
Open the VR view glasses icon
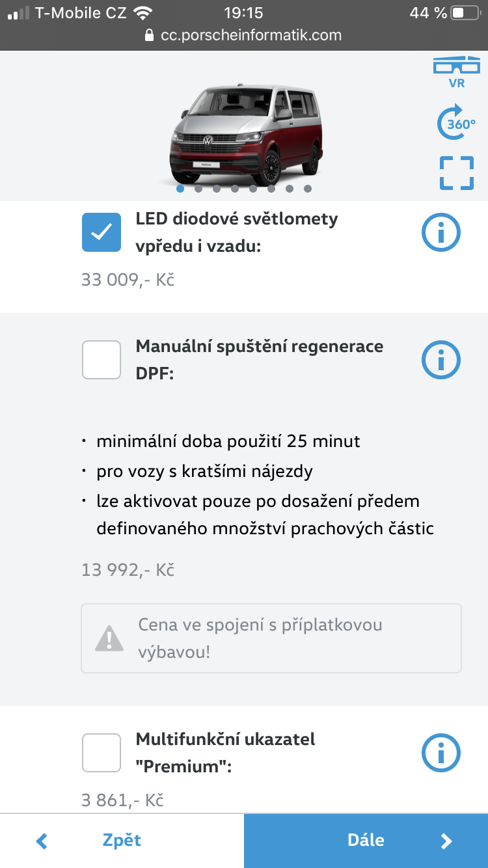coord(457,72)
